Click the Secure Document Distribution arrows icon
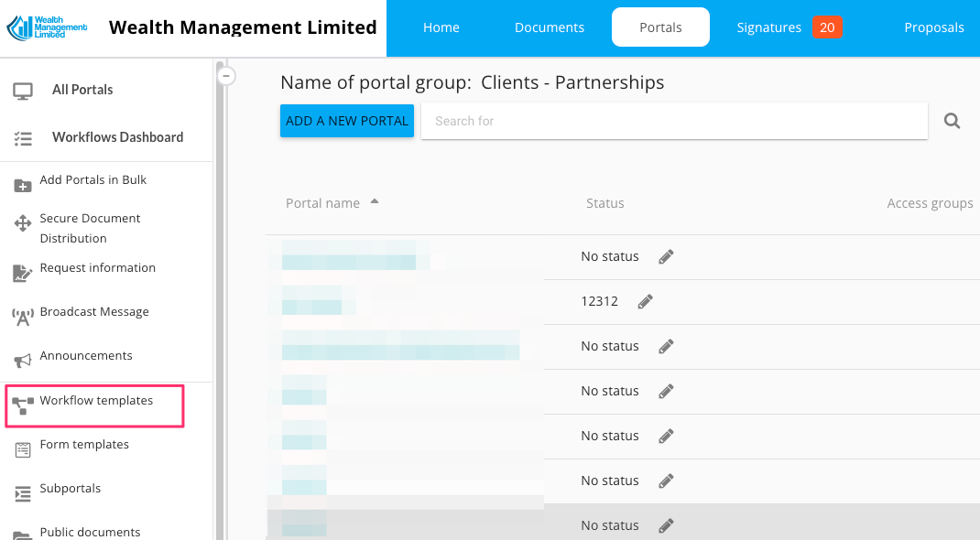980x540 pixels. [23, 224]
